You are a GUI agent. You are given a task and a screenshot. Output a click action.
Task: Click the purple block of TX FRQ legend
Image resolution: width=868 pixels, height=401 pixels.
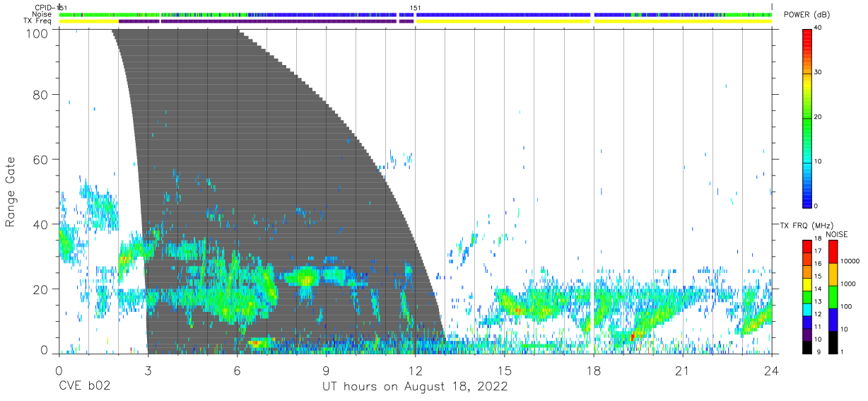(807, 334)
